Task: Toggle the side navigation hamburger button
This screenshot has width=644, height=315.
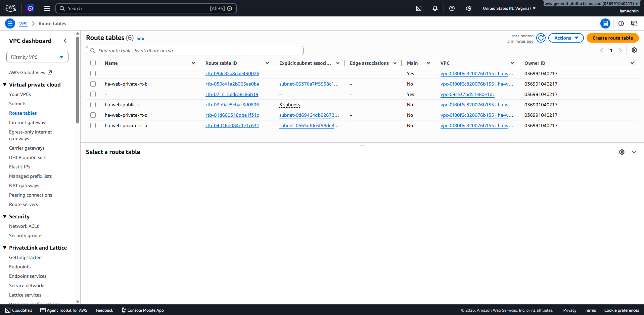Action: tap(10, 23)
